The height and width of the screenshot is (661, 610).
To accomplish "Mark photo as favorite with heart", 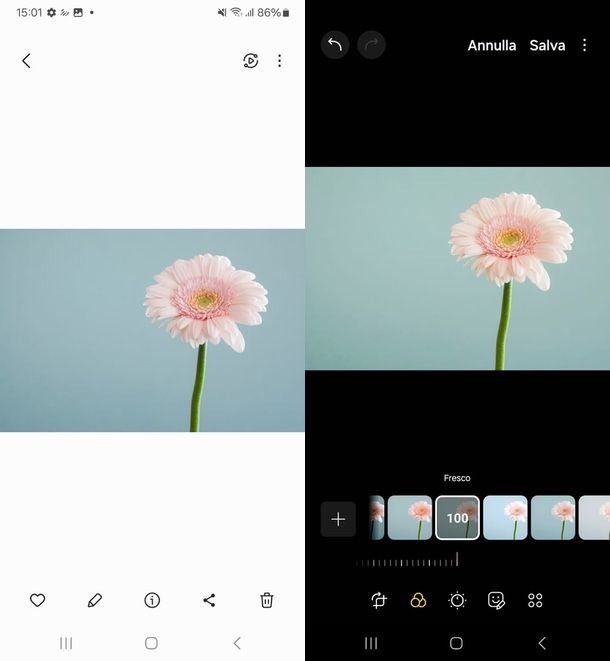I will pyautogui.click(x=38, y=600).
